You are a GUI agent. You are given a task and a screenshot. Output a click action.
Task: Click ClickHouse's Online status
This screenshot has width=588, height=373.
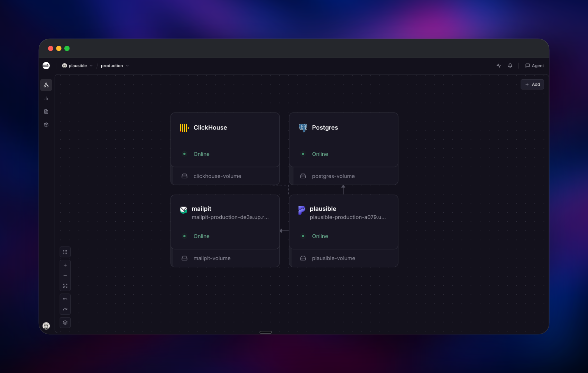click(x=202, y=154)
